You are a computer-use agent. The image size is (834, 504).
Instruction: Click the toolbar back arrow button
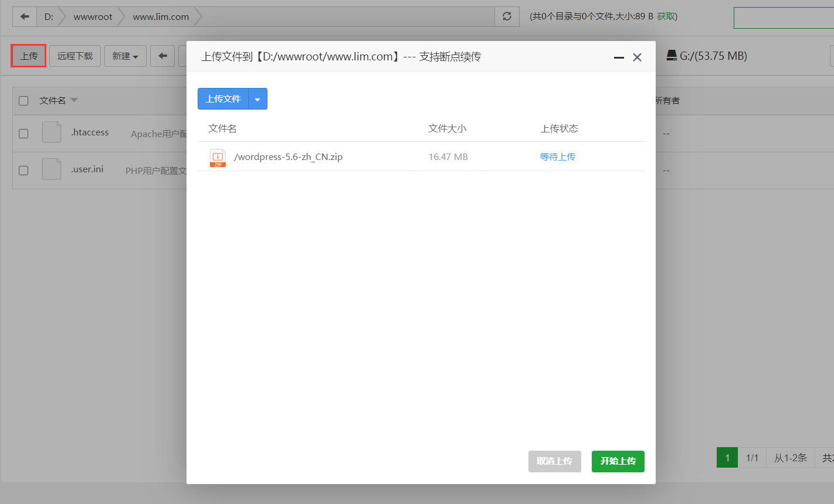[x=162, y=56]
